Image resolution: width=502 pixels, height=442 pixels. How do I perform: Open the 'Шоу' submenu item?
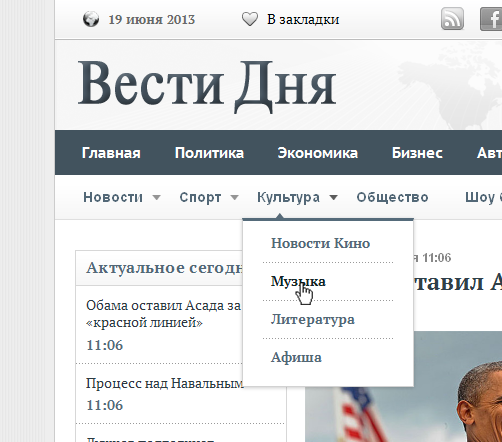tap(480, 197)
